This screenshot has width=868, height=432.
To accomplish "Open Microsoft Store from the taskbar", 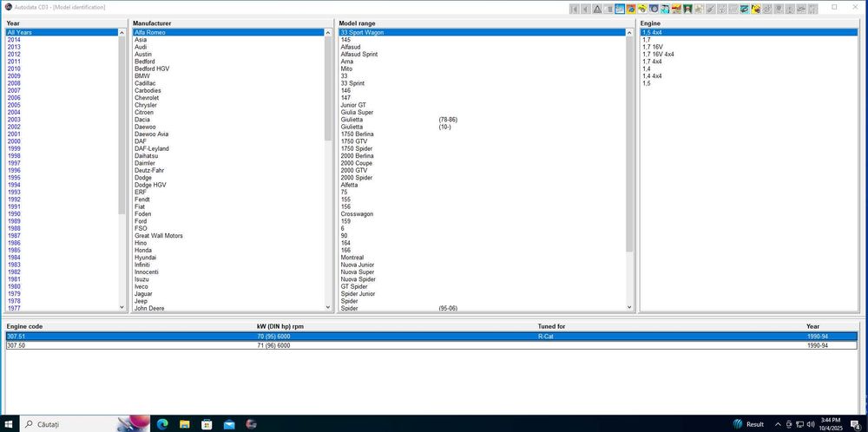I will 207,424.
